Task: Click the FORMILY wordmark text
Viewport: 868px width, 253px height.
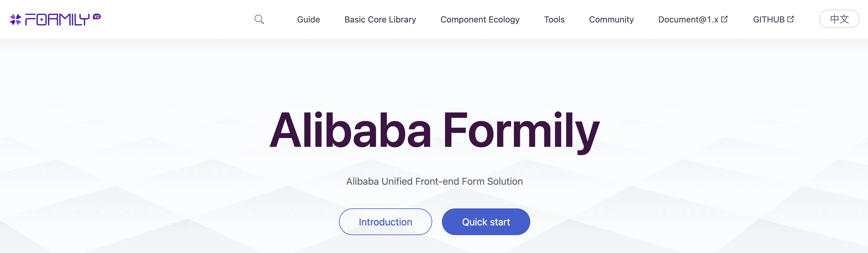Action: [57, 19]
